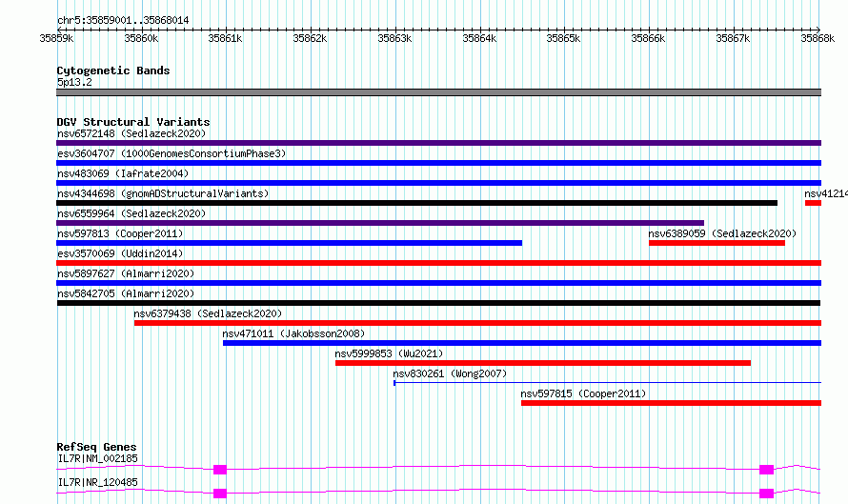Click the 35864k ruler label
This screenshot has width=848, height=504.
click(x=479, y=38)
